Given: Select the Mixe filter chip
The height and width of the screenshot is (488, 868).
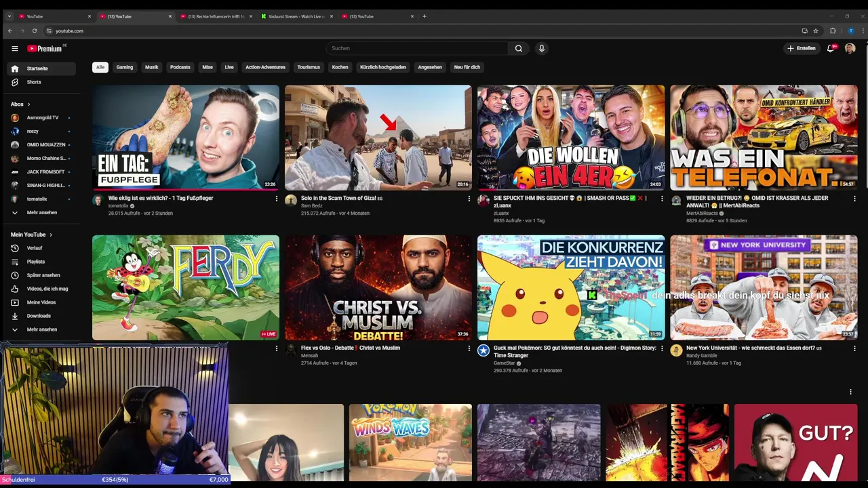Looking at the screenshot, I should (x=208, y=67).
